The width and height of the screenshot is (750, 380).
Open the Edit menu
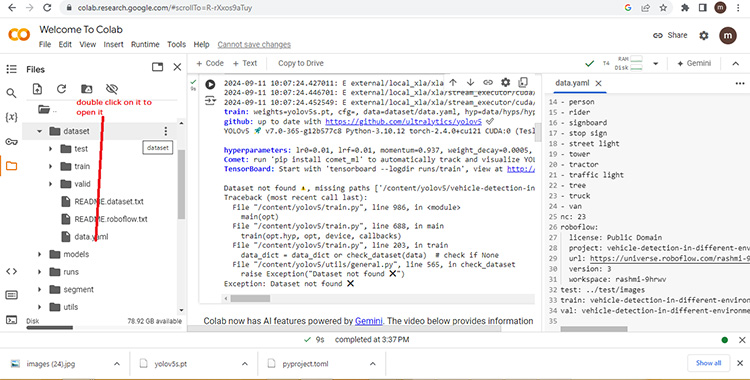click(x=65, y=45)
